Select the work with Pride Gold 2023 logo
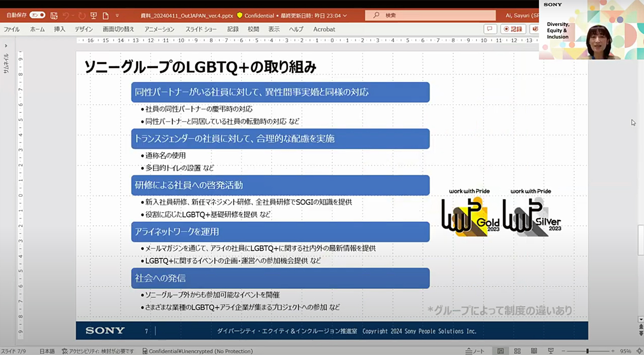The image size is (644, 355). [x=470, y=212]
